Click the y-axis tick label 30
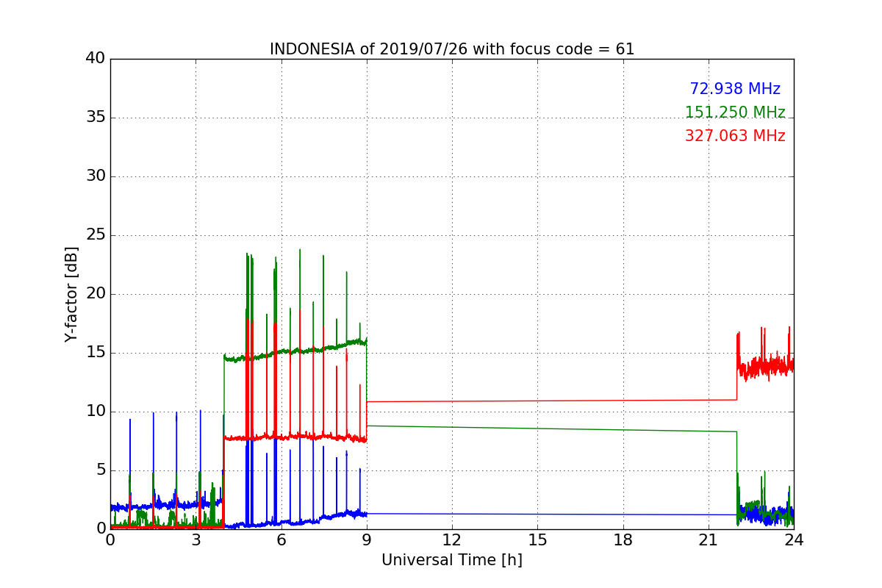Screen dimensions: 882x588 pyautogui.click(x=96, y=176)
